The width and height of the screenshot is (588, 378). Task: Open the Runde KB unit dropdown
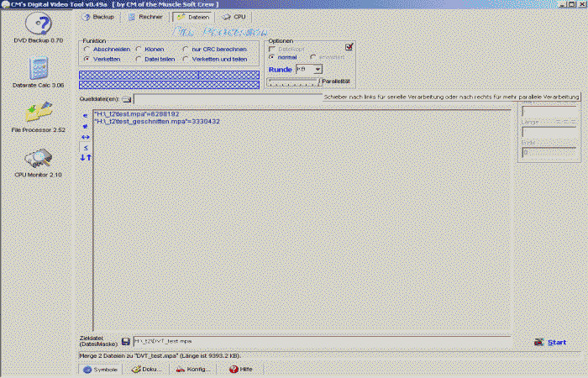pos(308,69)
